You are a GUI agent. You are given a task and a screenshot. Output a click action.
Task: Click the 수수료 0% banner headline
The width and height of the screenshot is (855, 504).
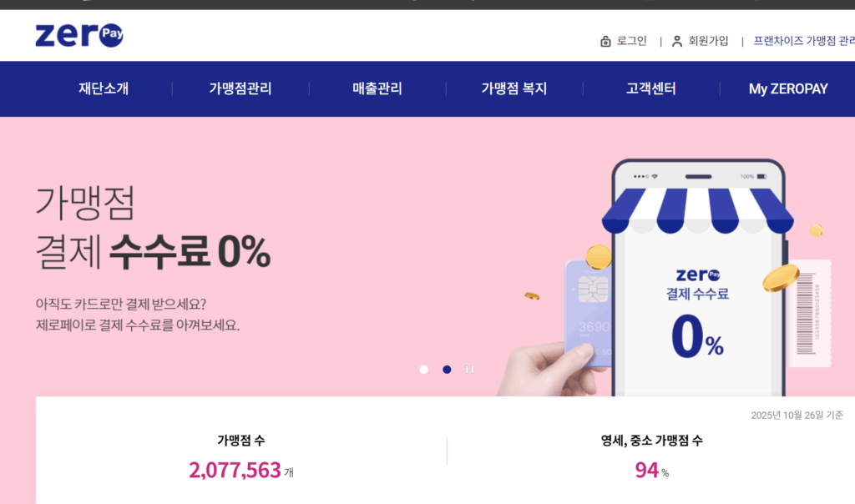(x=190, y=252)
